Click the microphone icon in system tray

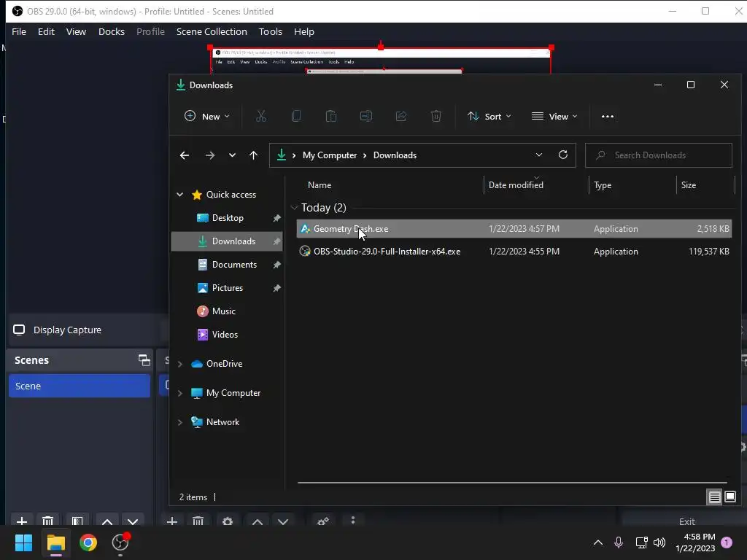tap(619, 542)
